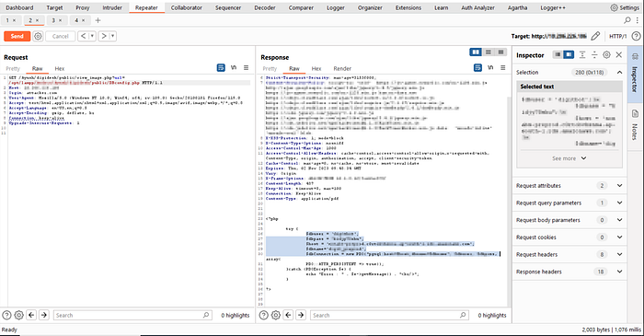Open help icon beside HTTP/1
This screenshot has height=336, width=644.
(x=636, y=36)
